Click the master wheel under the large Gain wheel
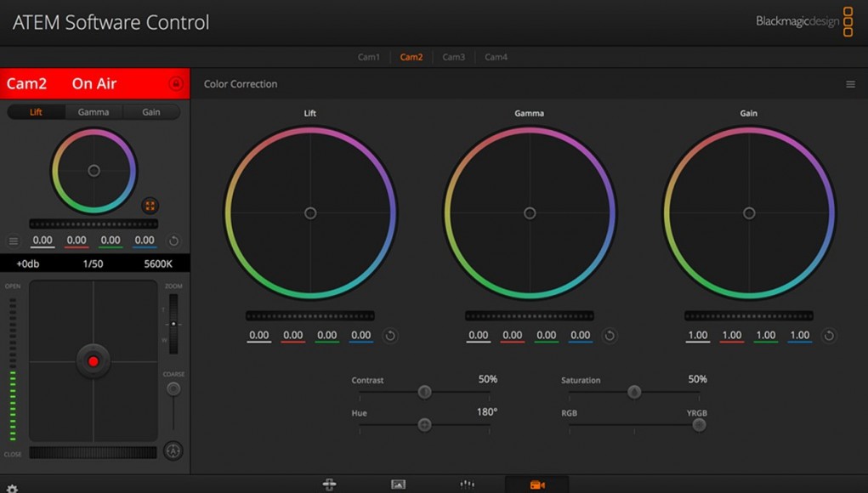Screen dimensions: 868x493 tap(748, 316)
